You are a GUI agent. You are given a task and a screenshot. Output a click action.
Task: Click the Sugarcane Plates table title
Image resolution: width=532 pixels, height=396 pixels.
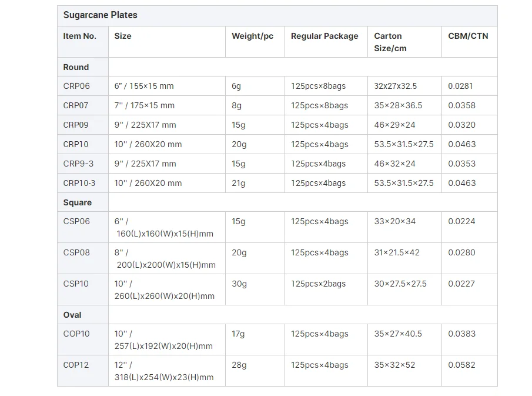pyautogui.click(x=101, y=15)
